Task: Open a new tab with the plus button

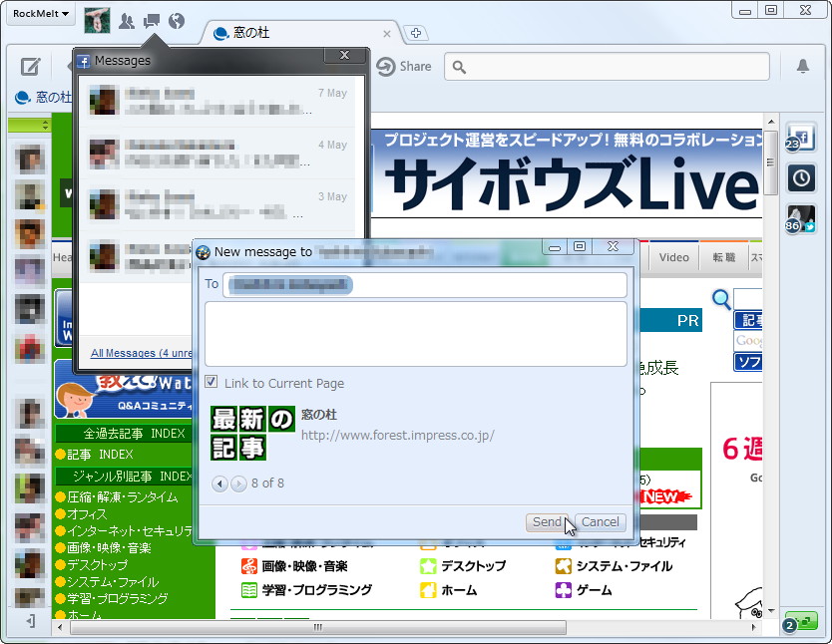Action: 416,33
